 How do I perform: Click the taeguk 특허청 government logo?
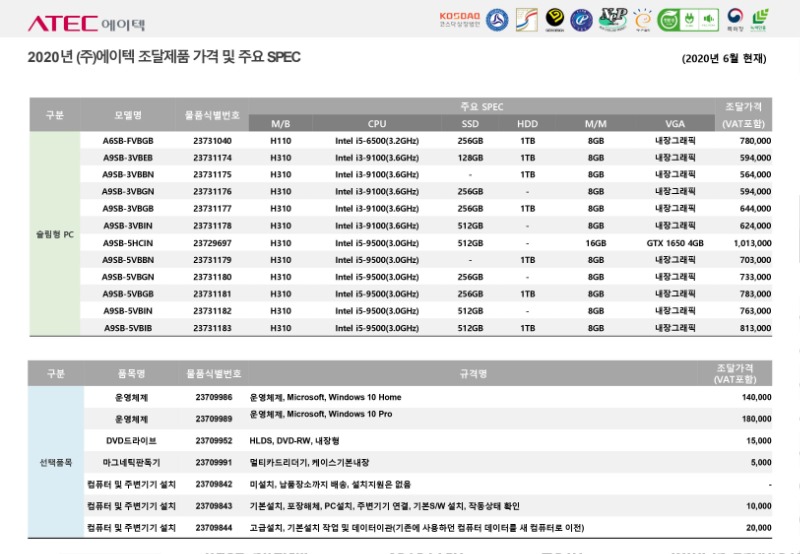pos(735,20)
